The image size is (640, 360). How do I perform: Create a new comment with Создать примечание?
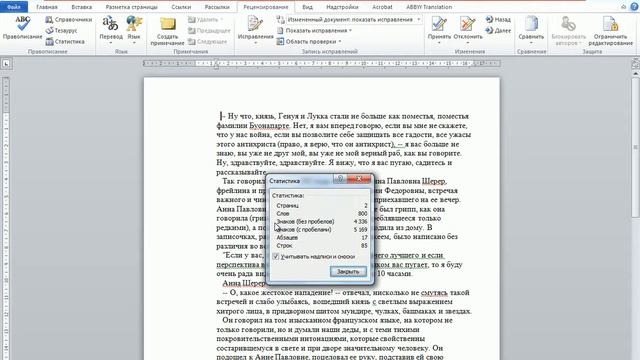coord(167,31)
